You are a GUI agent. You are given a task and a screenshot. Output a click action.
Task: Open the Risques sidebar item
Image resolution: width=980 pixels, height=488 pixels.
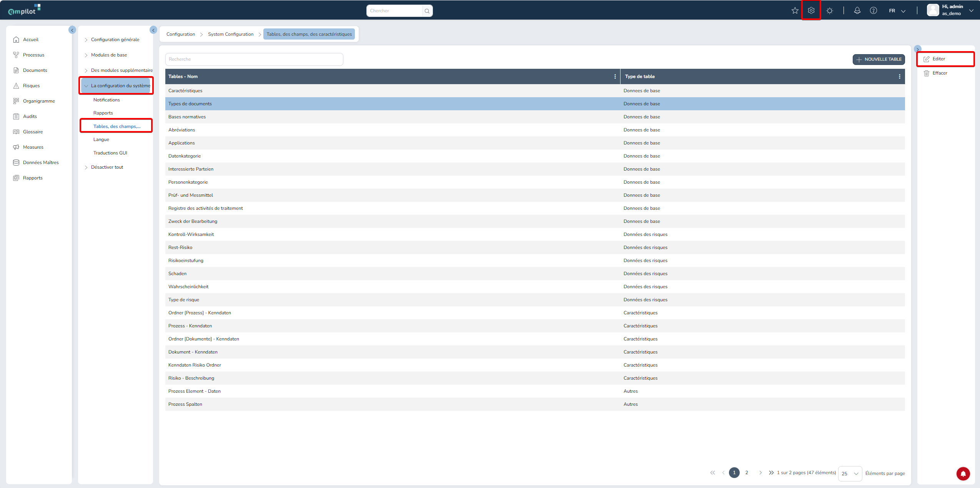tap(31, 86)
